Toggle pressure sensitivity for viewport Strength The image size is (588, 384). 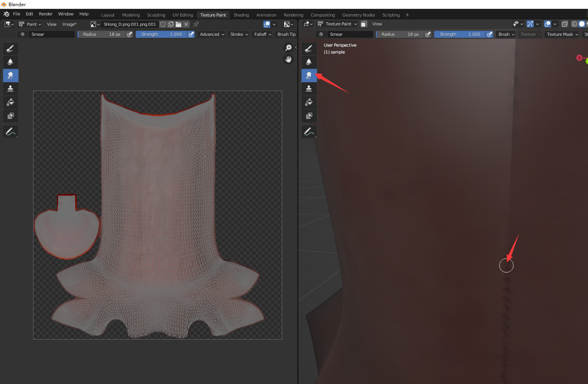point(489,34)
